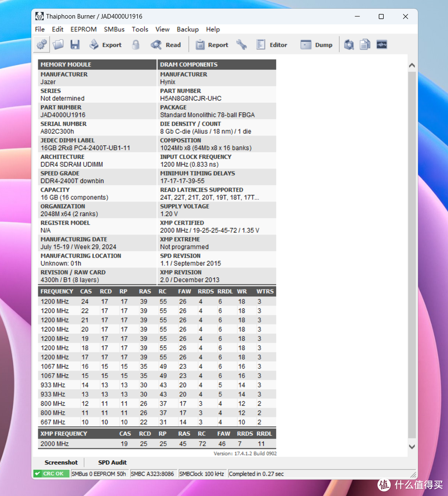Screen dimensions: 448x496
Task: Open the Editor toolbar button
Action: pyautogui.click(x=272, y=44)
